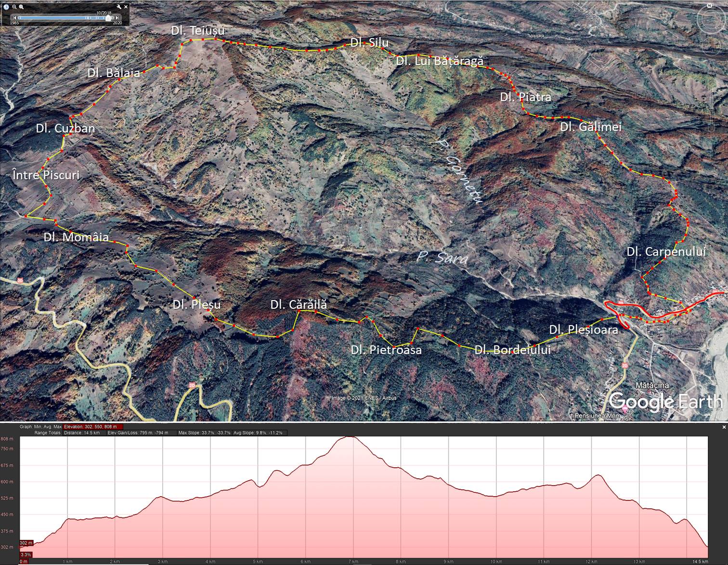Click the historical imagery clock icon
728x565 pixels.
6,7
